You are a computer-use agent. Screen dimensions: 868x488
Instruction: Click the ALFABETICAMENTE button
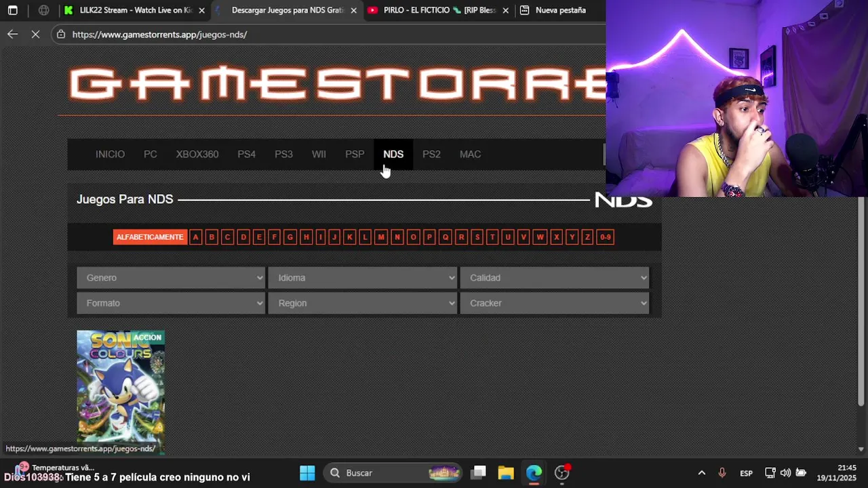pos(150,237)
